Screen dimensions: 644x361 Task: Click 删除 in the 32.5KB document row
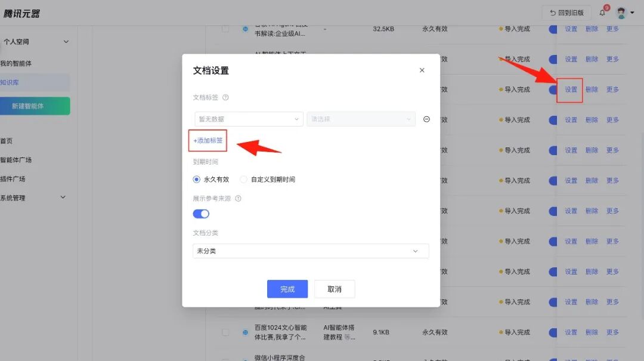pos(592,29)
